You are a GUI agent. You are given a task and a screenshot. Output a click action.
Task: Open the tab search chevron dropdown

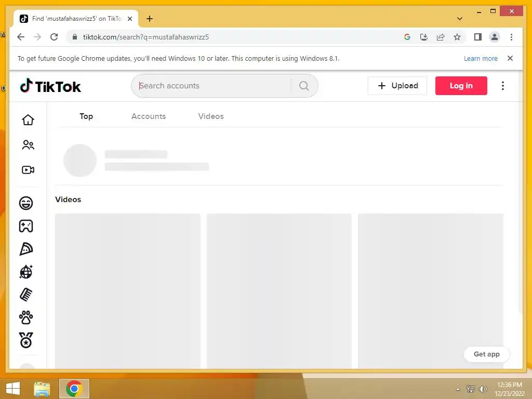460,19
